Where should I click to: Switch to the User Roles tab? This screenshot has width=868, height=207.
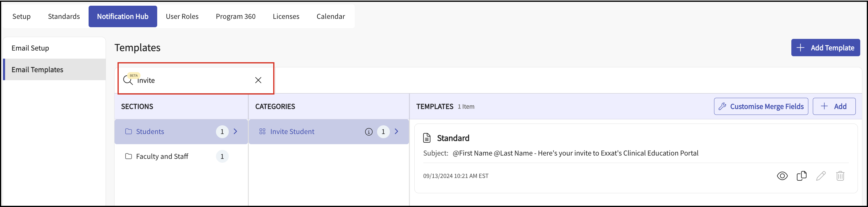182,16
